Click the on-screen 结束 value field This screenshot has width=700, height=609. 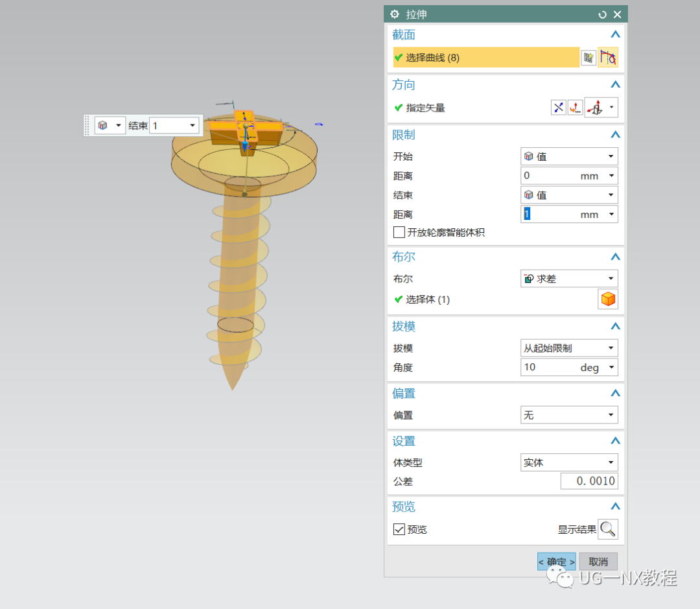coord(169,126)
